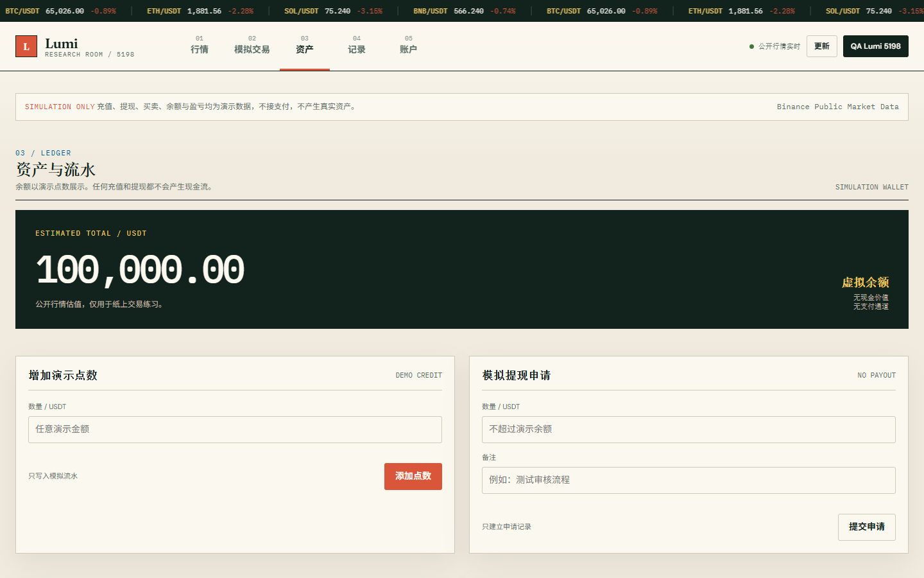Click the ESTIMATED TOTAL / USDT label
924x578 pixels.
pos(91,233)
